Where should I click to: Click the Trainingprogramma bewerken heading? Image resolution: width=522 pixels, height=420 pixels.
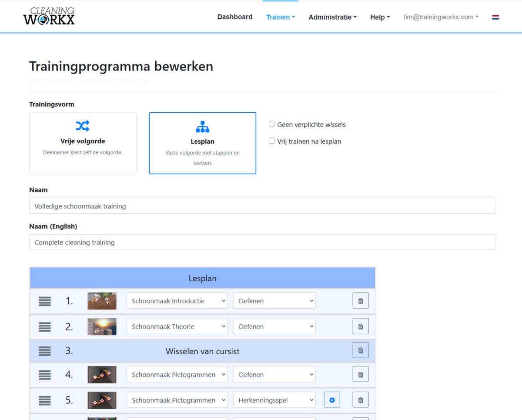(x=121, y=66)
